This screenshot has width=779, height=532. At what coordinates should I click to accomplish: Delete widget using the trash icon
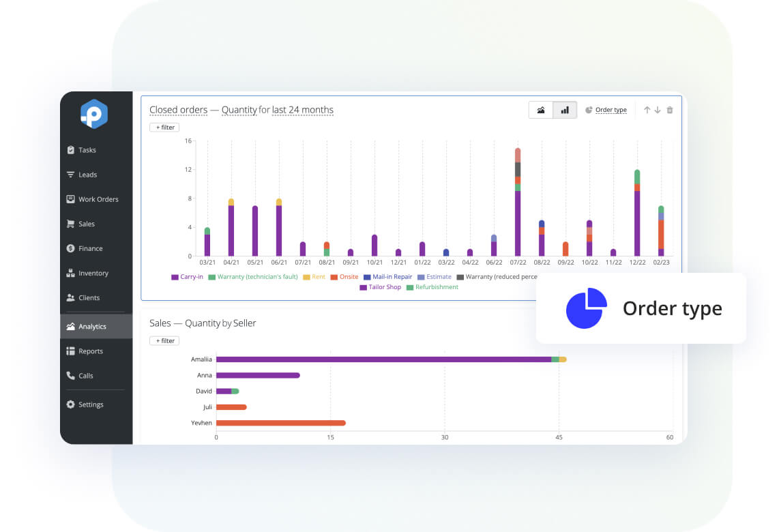(669, 109)
